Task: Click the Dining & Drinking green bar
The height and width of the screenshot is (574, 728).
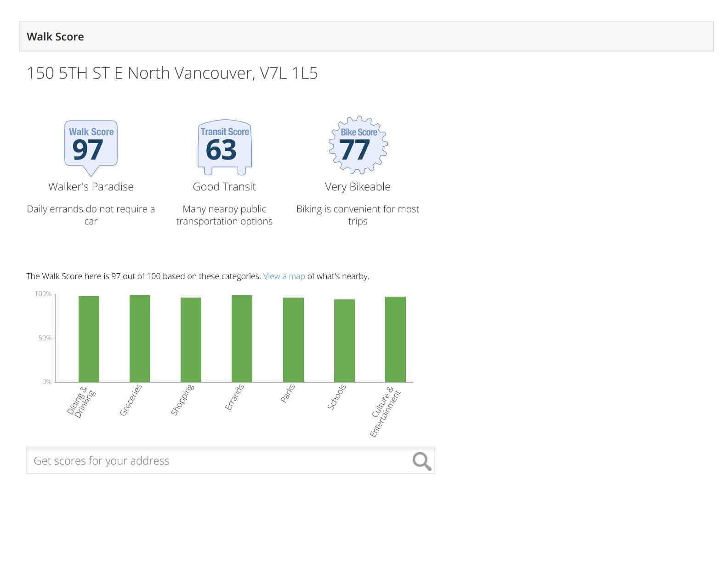Action: click(x=89, y=339)
